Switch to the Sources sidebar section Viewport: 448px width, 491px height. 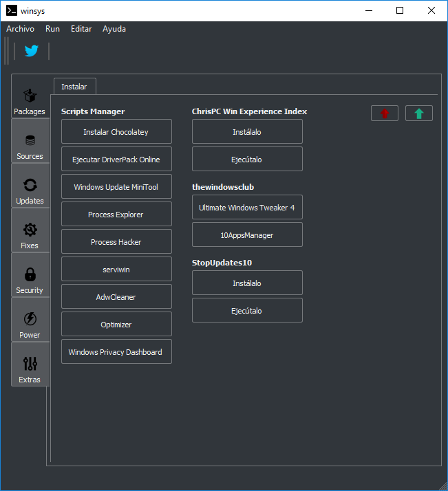coord(30,146)
